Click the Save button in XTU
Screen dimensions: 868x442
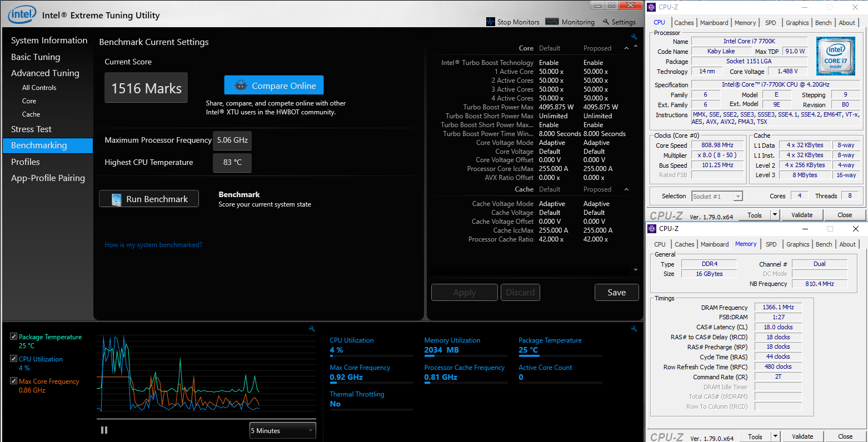616,292
